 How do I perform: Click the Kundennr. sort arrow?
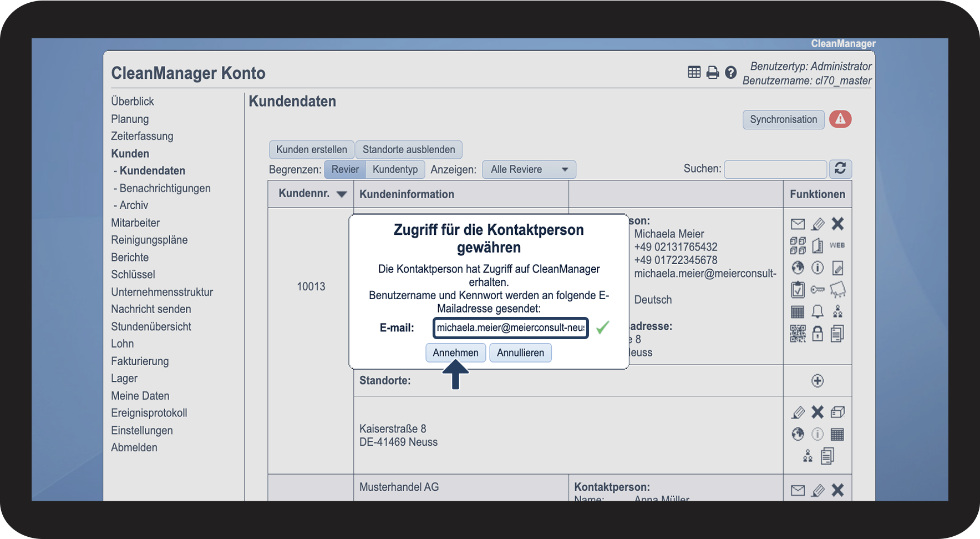coord(342,194)
